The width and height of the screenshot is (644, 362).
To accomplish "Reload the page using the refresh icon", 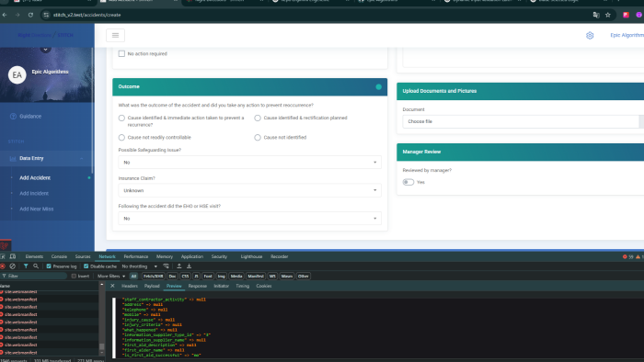I will click(x=30, y=15).
